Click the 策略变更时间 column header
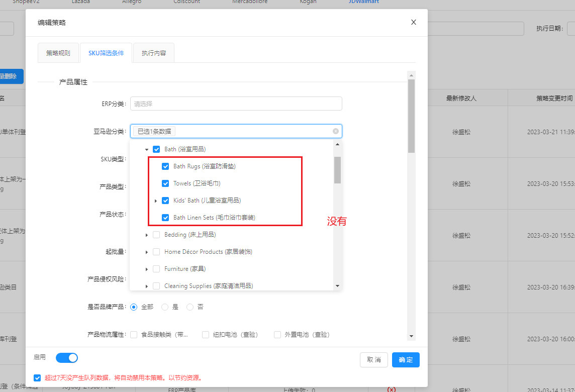The image size is (575, 392). pyautogui.click(x=554, y=99)
